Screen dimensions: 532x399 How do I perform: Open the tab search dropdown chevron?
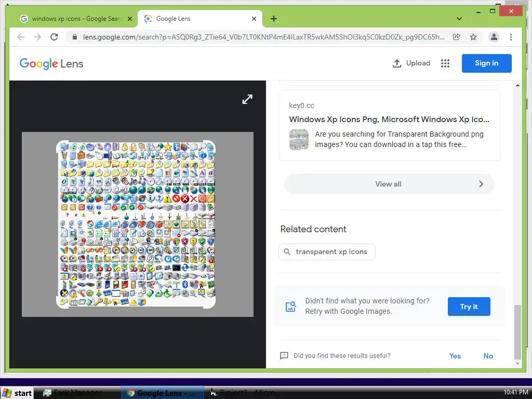(459, 19)
